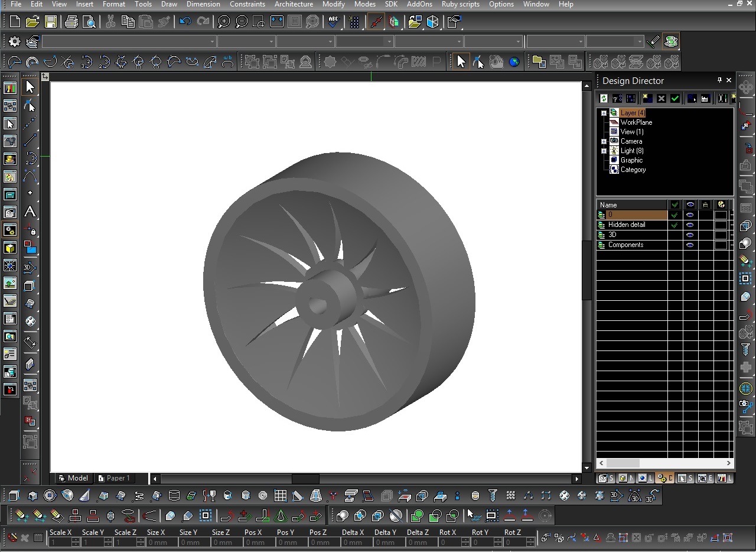This screenshot has width=756, height=552.
Task: Increase Rot Z with its spinner
Action: click(x=530, y=540)
